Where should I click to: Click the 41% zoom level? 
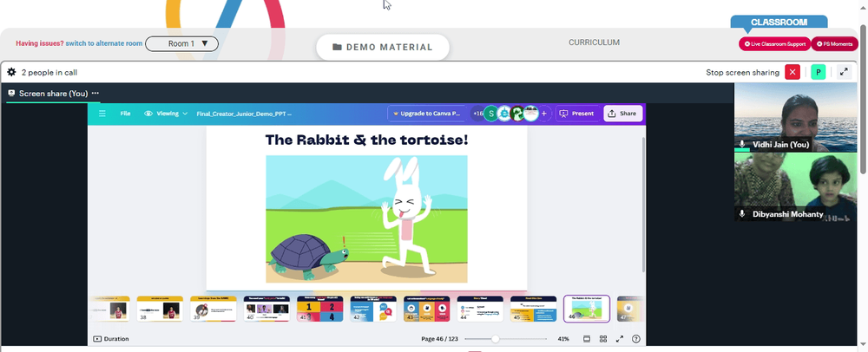pyautogui.click(x=563, y=339)
